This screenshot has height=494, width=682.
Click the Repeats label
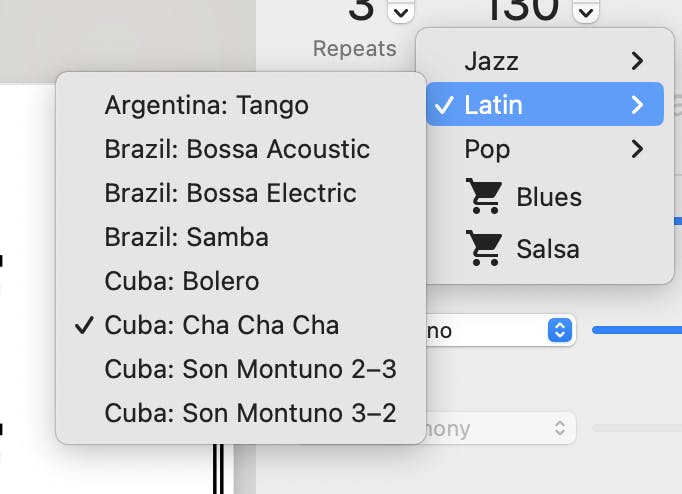354,48
